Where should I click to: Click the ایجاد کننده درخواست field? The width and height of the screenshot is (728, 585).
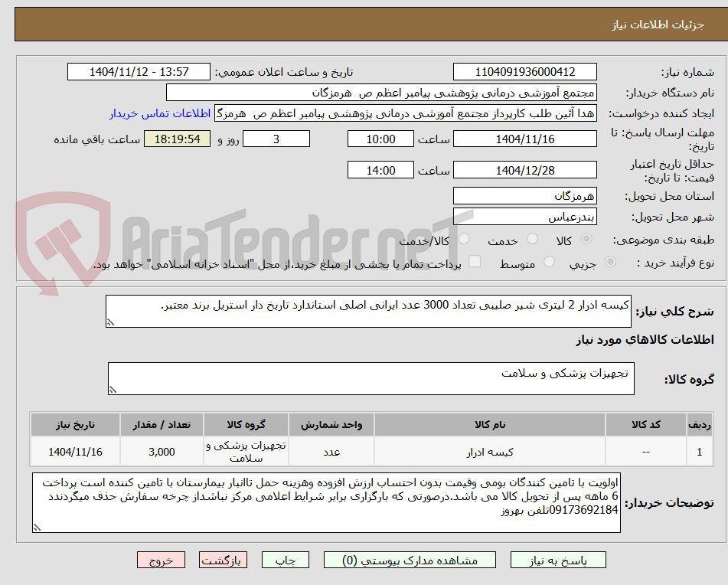(405, 114)
